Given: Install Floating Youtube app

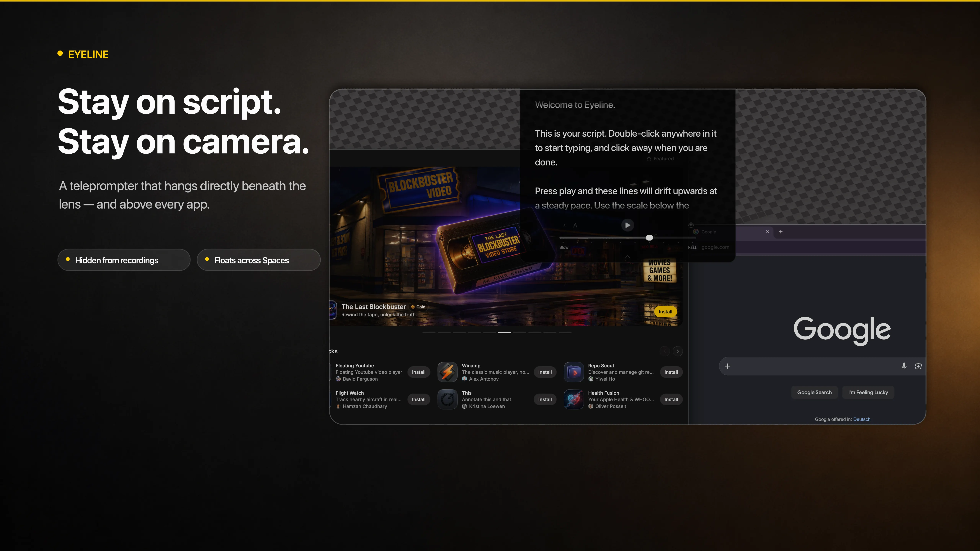Looking at the screenshot, I should pyautogui.click(x=418, y=372).
